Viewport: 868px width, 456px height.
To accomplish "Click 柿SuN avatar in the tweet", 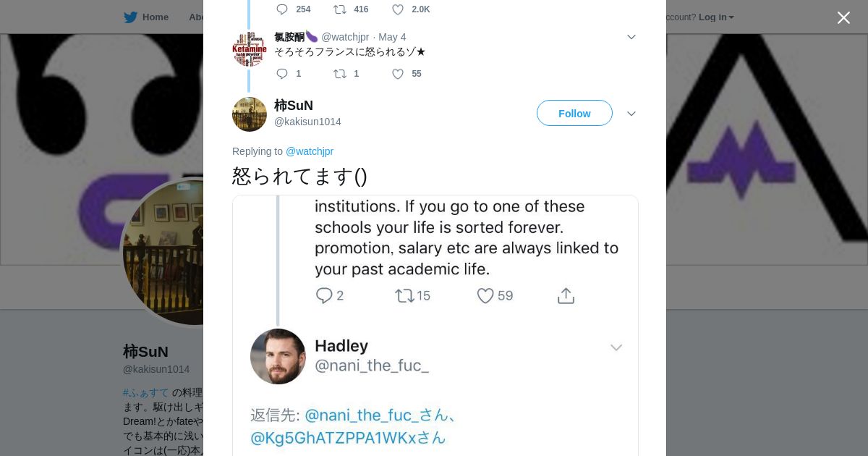I will click(x=250, y=114).
